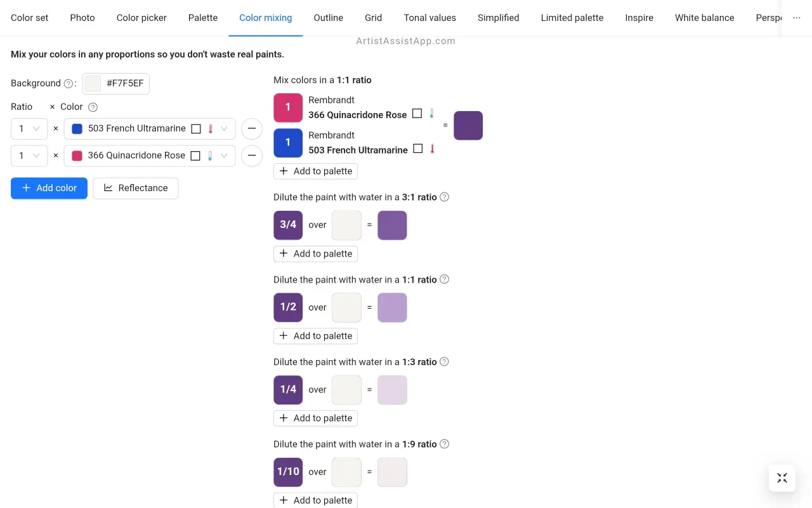Viewport: 812px width, 508px height.
Task: Check the box beside 503 French Ultramarine mix result
Action: (x=418, y=148)
